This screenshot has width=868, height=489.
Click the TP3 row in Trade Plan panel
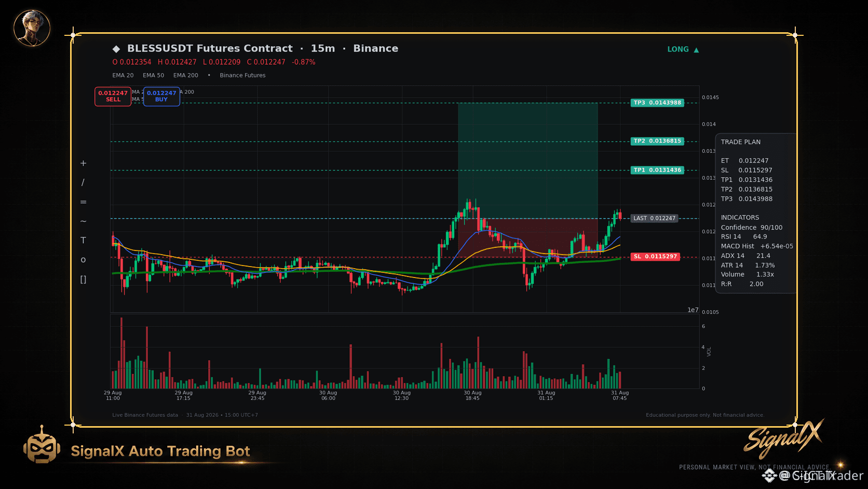[747, 199]
